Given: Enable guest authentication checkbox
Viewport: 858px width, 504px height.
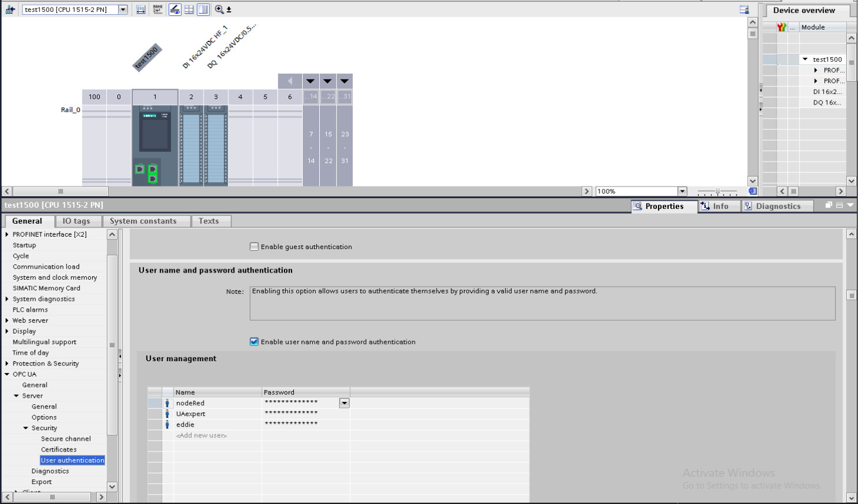Looking at the screenshot, I should [x=254, y=246].
